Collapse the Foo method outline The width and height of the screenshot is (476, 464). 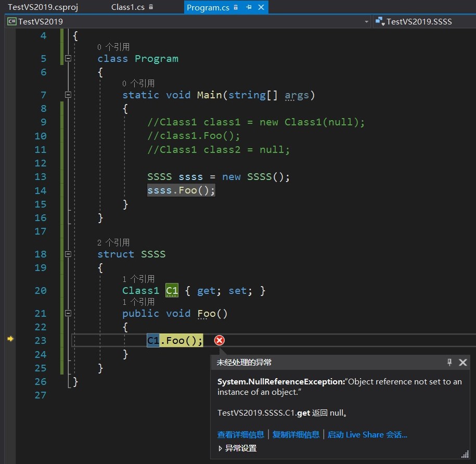(x=68, y=313)
